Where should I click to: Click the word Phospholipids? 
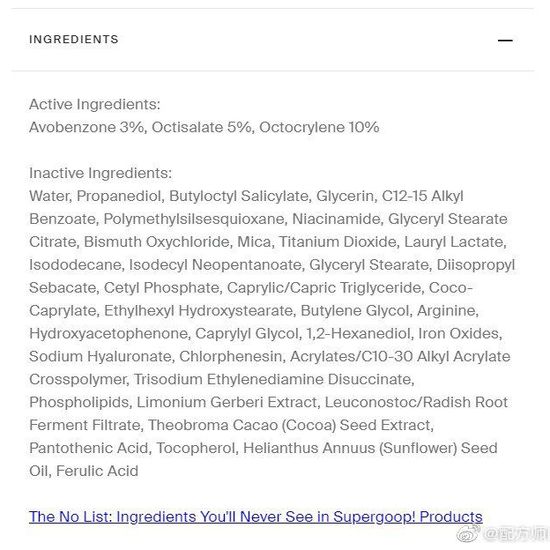pyautogui.click(x=80, y=402)
